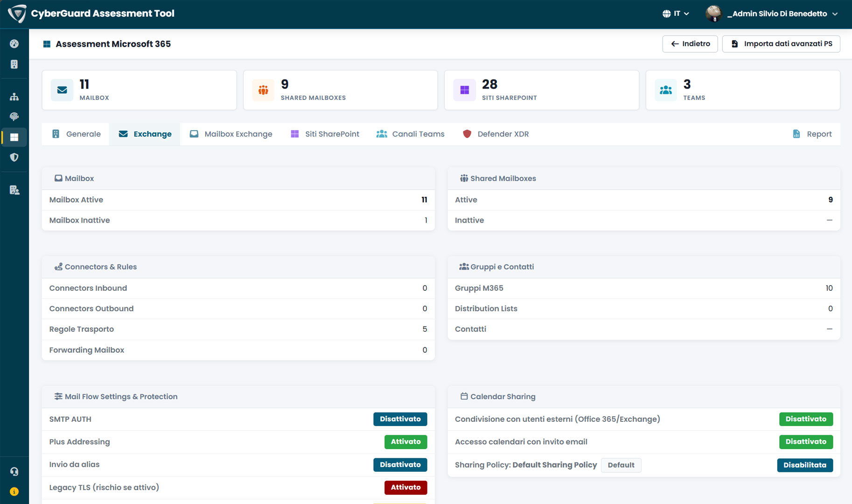Click the Mailbox Inattive row
Screen dimensions: 852x504
238,220
